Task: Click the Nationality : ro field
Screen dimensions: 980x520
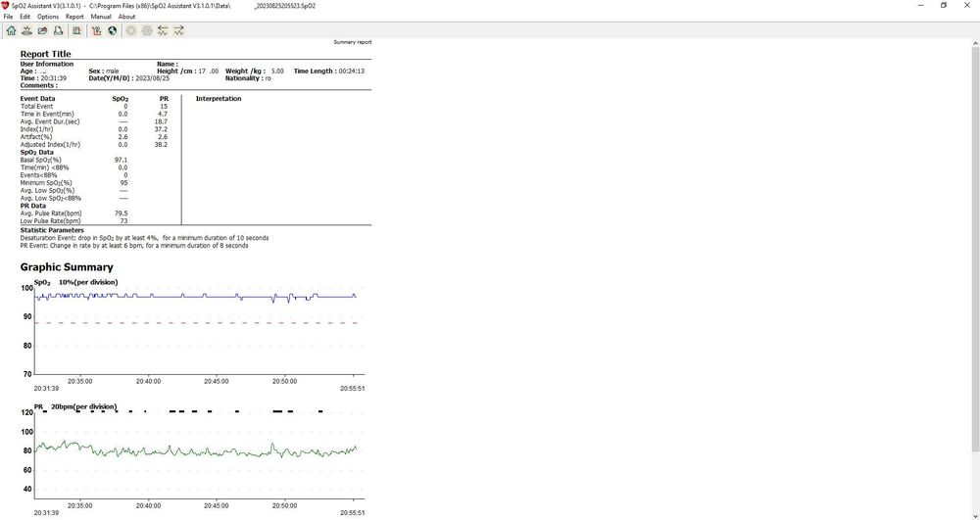Action: coord(248,78)
